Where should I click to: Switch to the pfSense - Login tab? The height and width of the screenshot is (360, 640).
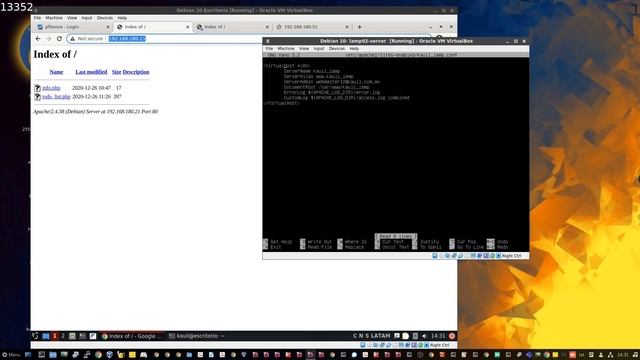(71, 27)
